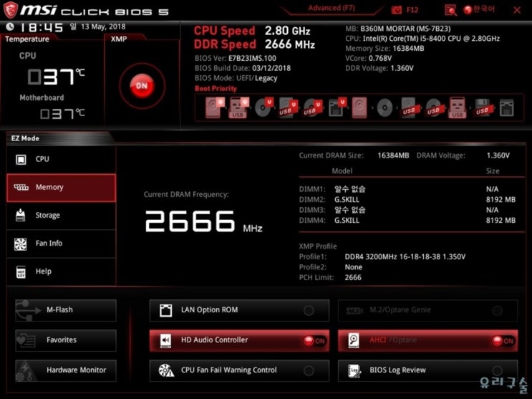Screen dimensions: 532x399
Task: Click the clock icon beside 18:45
Action: tap(10, 27)
